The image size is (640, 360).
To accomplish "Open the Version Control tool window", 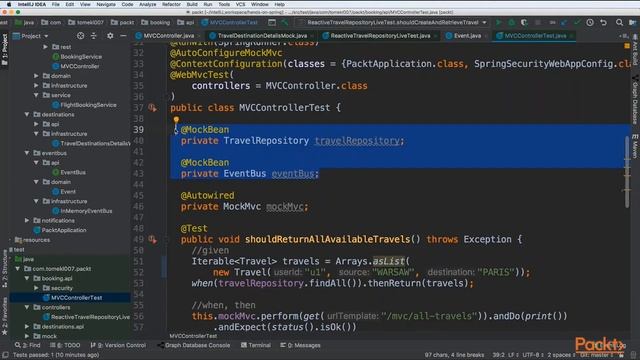I will coord(118,345).
